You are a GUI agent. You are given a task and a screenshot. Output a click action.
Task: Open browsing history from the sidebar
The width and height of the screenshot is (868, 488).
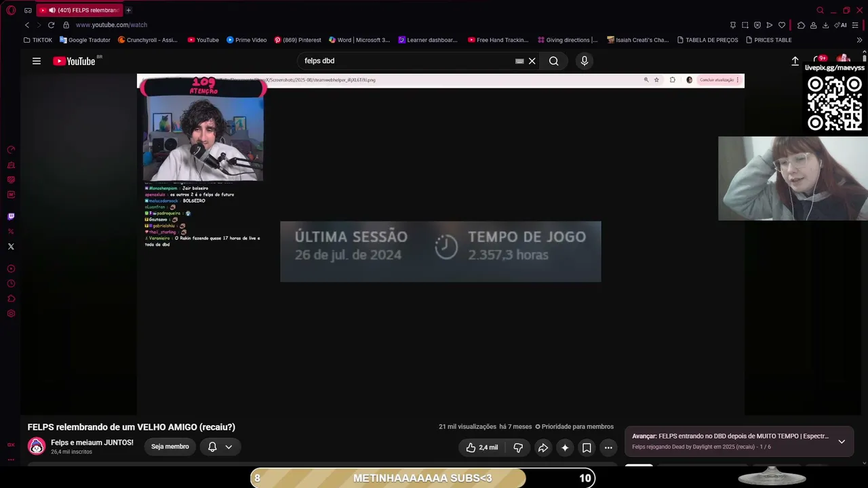(x=11, y=284)
